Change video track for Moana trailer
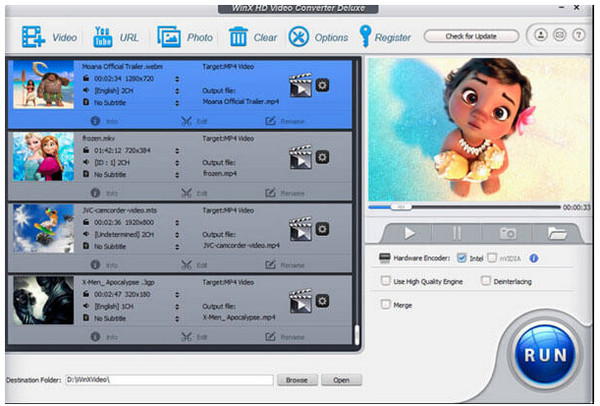Screen dimensions: 600x406 pyautogui.click(x=177, y=79)
